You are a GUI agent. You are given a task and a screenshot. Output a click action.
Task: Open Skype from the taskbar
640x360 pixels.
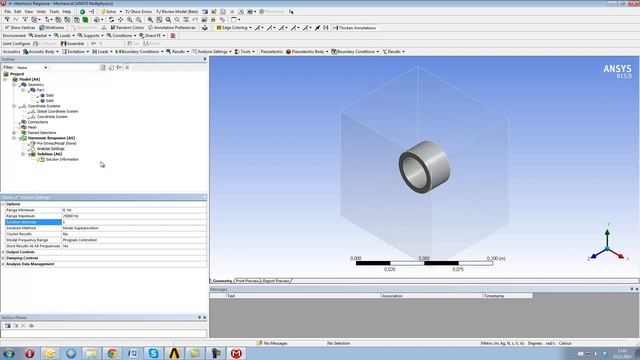153,353
